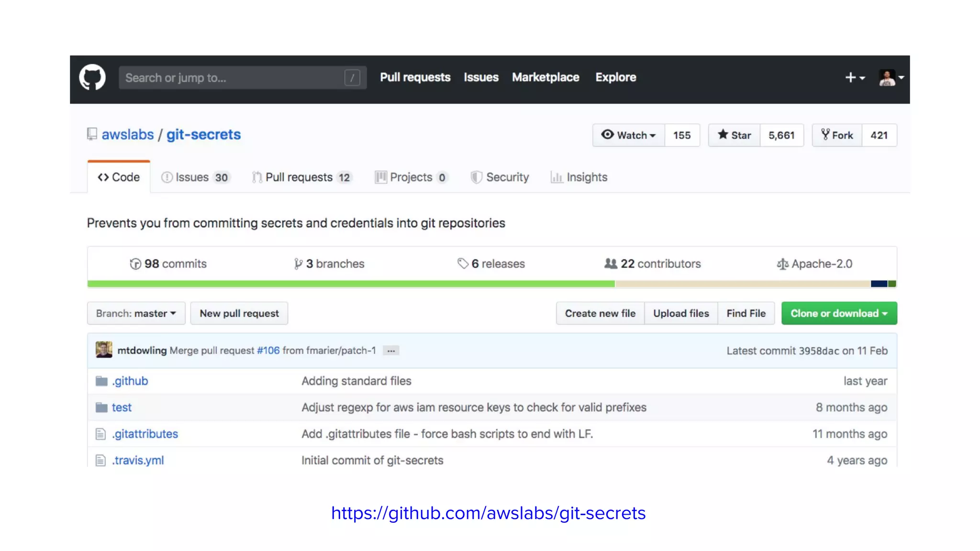Click the github.com/awslabs/git-secrets URL

click(489, 513)
